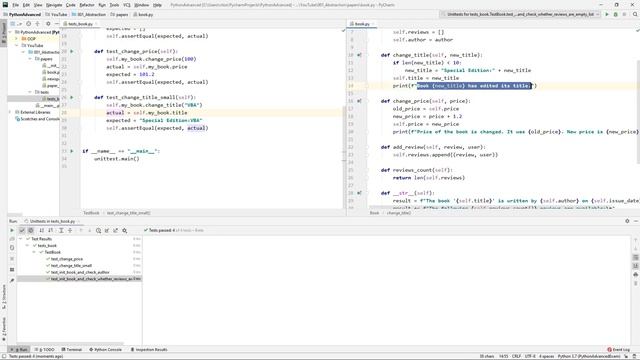
Task: Open the Inspection Results tool window
Action: point(149,350)
